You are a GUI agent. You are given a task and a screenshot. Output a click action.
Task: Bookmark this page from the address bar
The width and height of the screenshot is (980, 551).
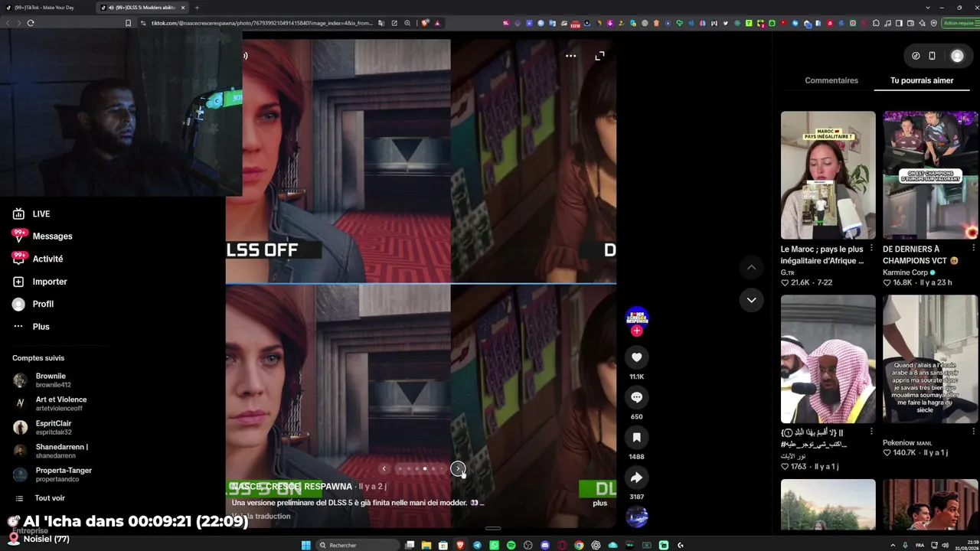pyautogui.click(x=128, y=23)
